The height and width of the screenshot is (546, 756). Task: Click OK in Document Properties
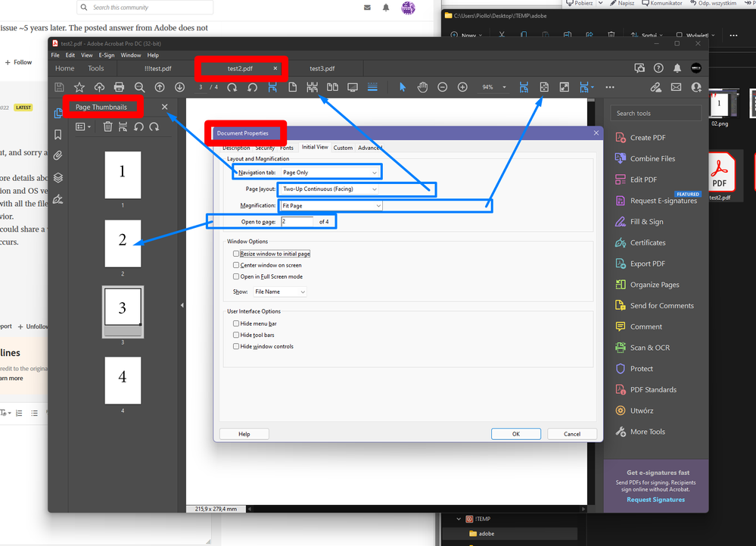516,434
